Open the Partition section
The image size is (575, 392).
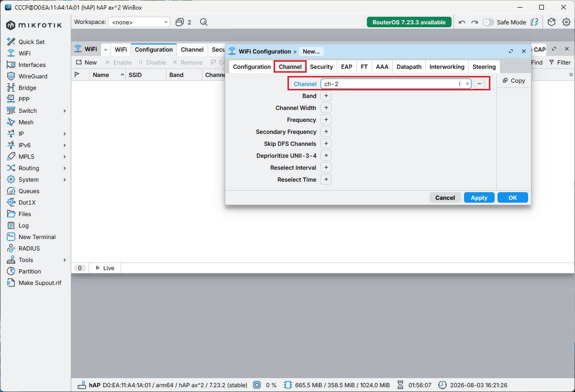coord(30,272)
